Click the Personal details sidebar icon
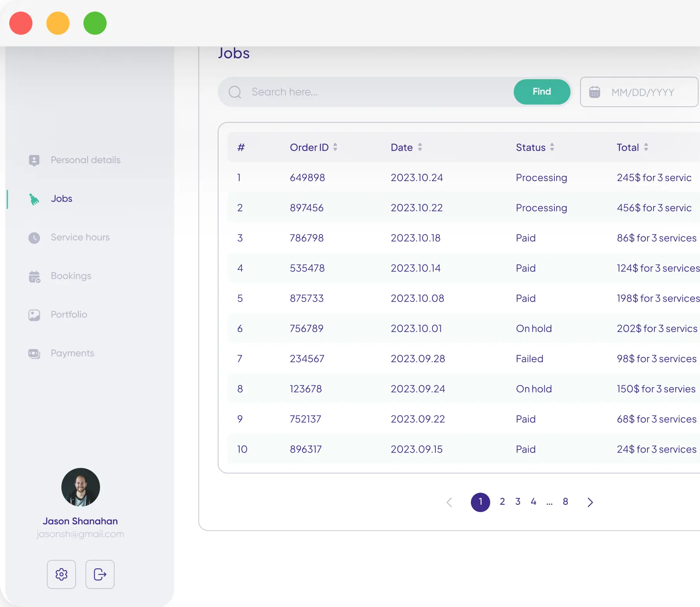700x607 pixels. (x=34, y=160)
